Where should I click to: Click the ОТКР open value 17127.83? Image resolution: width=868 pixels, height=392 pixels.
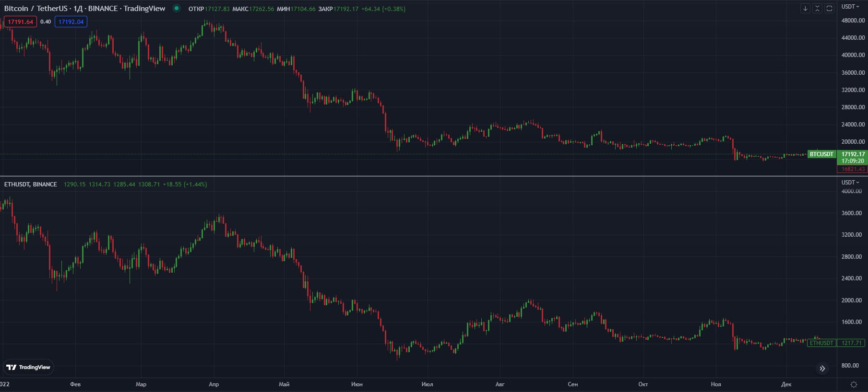click(217, 9)
